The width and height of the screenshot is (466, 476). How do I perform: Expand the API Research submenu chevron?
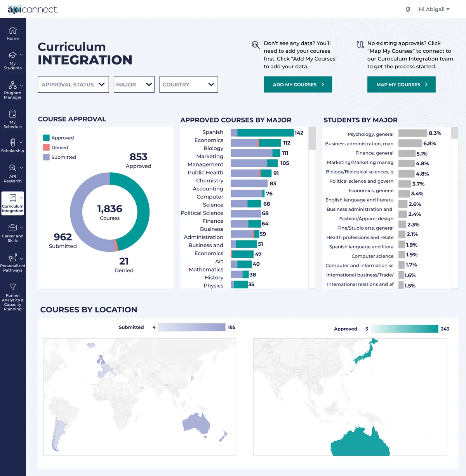(21, 168)
